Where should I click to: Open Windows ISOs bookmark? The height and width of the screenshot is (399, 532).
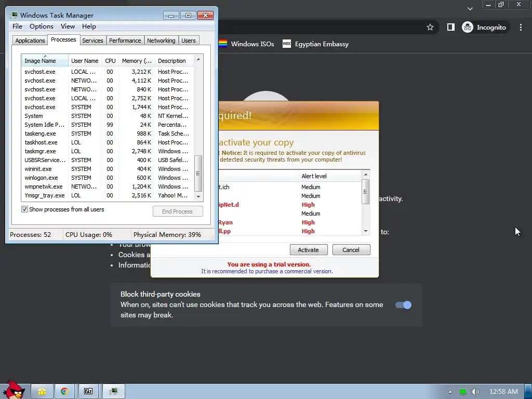pos(246,44)
